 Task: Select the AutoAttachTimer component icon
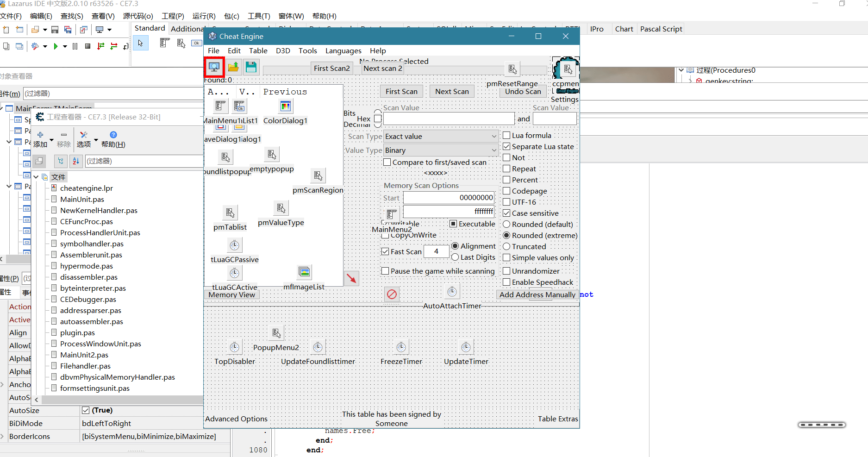point(452,292)
